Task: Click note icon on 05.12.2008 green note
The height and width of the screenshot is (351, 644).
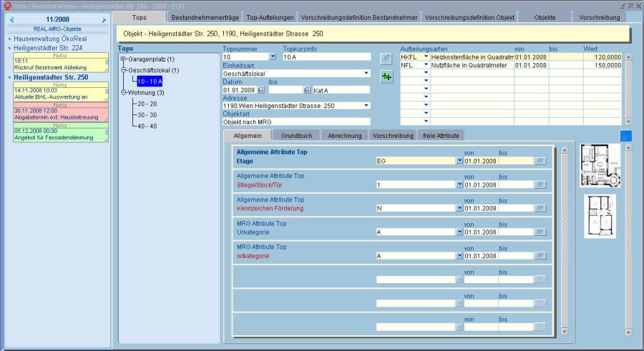Action: pyautogui.click(x=107, y=132)
